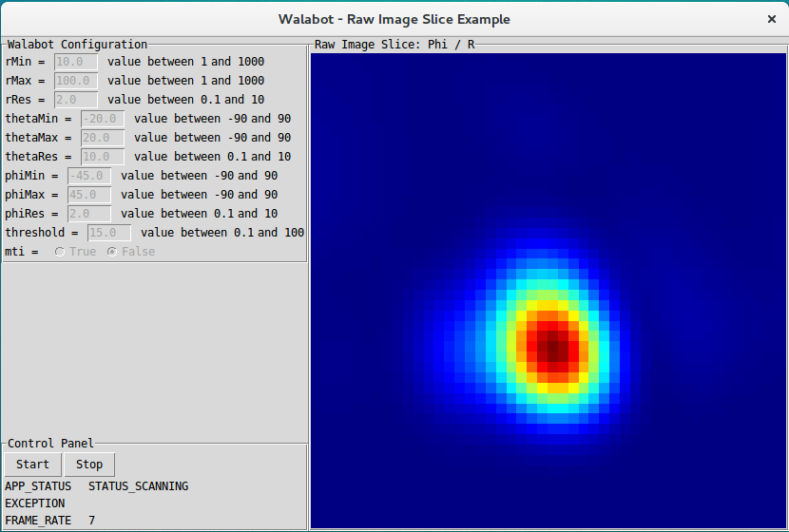
Task: Click the Start button
Action: 32,465
